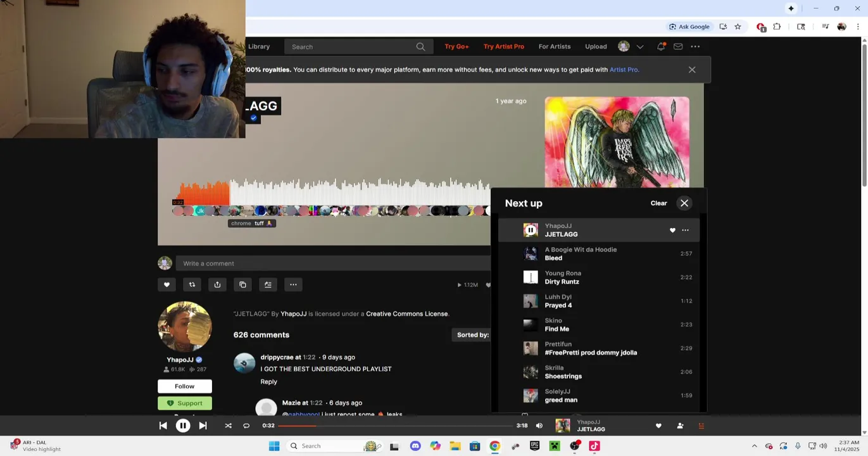The height and width of the screenshot is (456, 868).
Task: Mute the volume in the player bar
Action: pos(539,426)
